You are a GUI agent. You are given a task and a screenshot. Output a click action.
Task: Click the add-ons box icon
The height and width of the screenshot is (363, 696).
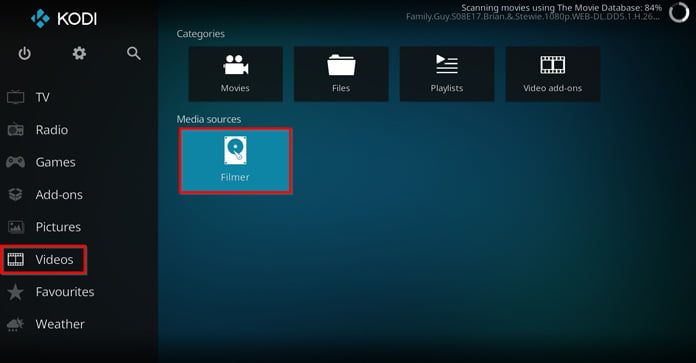point(16,194)
